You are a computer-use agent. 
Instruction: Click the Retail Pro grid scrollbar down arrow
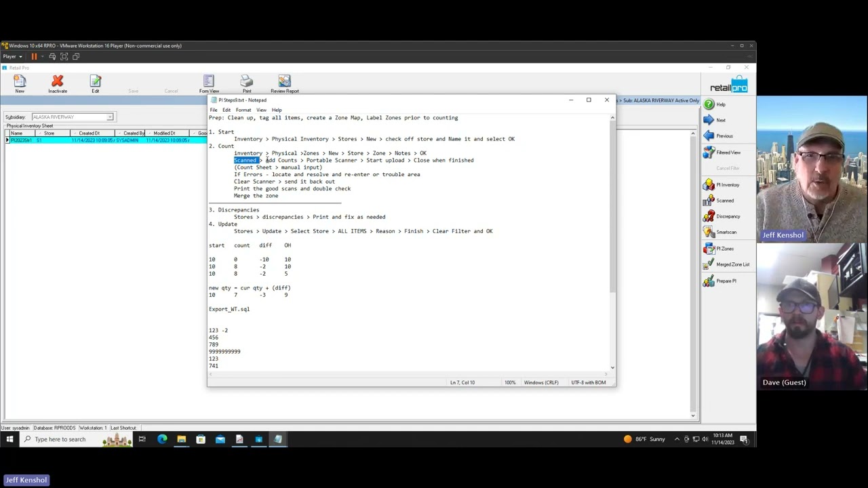692,415
